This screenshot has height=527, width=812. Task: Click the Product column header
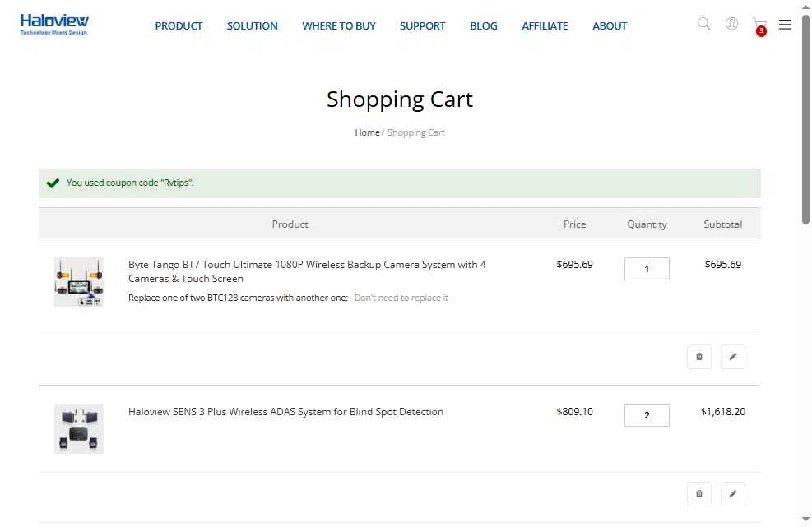[290, 224]
